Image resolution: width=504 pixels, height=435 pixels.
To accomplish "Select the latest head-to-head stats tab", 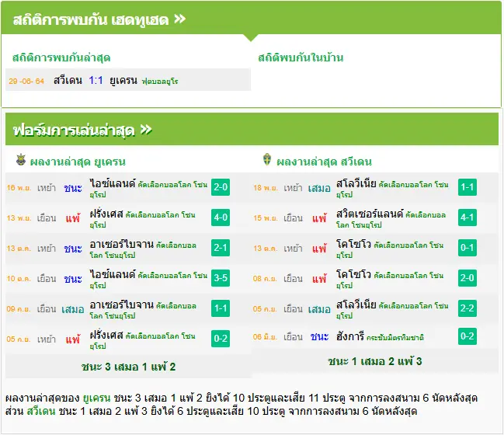I will point(61,58).
